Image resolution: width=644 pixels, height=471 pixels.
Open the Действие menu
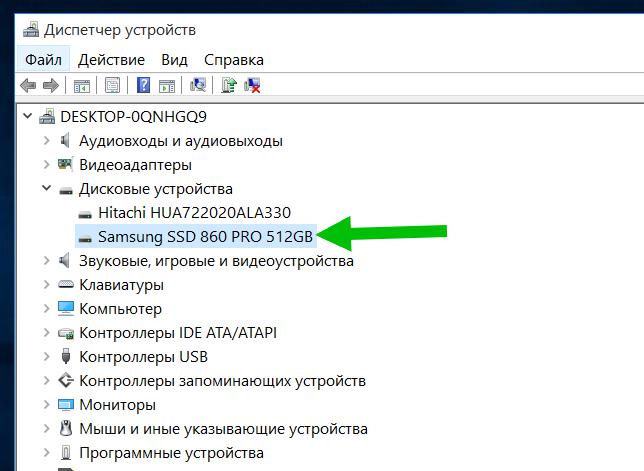pyautogui.click(x=111, y=60)
